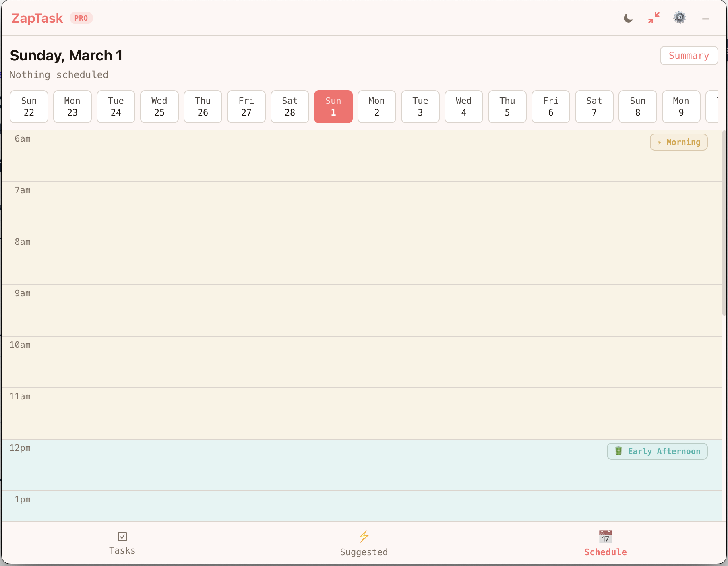Click the 1pm time slot label

(23, 500)
